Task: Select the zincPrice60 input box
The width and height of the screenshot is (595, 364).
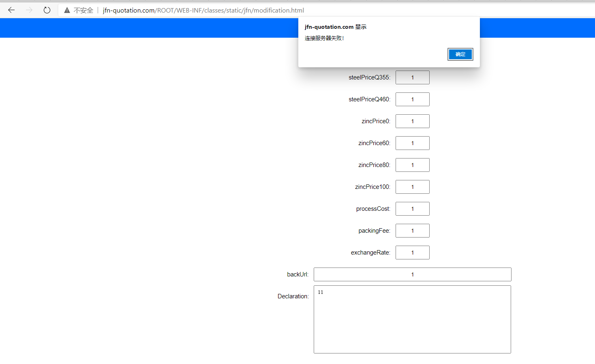Action: [x=412, y=143]
